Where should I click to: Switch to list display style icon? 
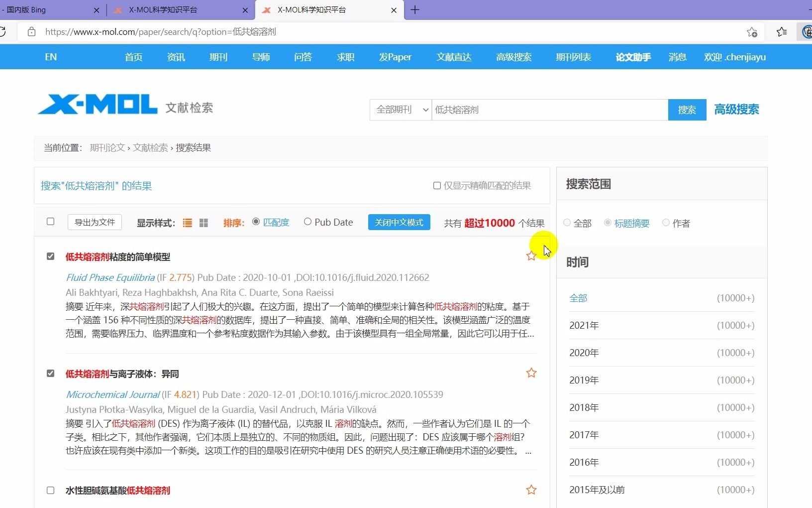[188, 223]
